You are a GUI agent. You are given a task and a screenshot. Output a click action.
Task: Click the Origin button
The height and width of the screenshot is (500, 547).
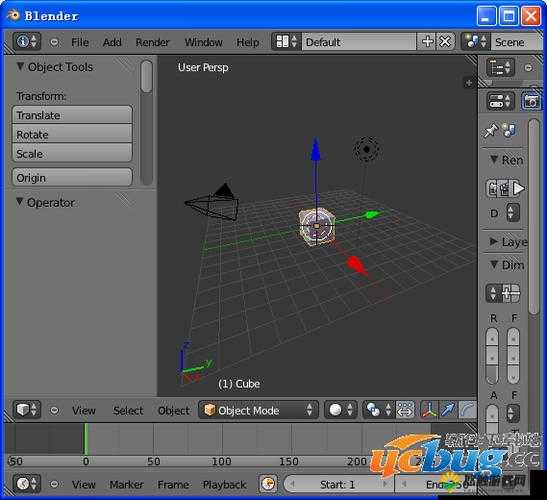pos(72,178)
